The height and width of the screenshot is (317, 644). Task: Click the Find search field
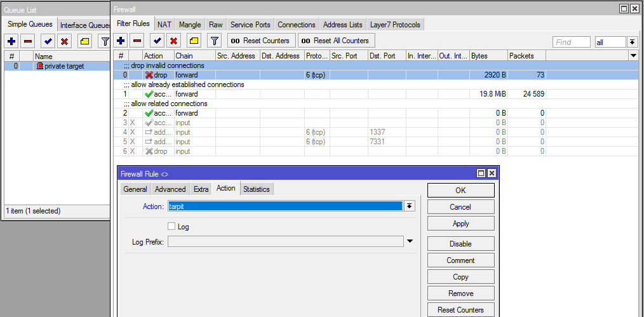click(572, 42)
